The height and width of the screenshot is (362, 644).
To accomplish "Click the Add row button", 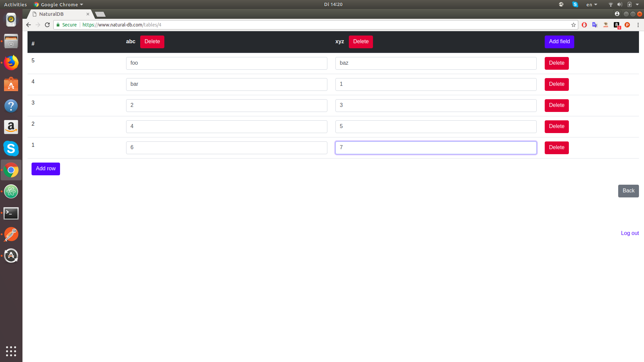I will click(x=46, y=169).
